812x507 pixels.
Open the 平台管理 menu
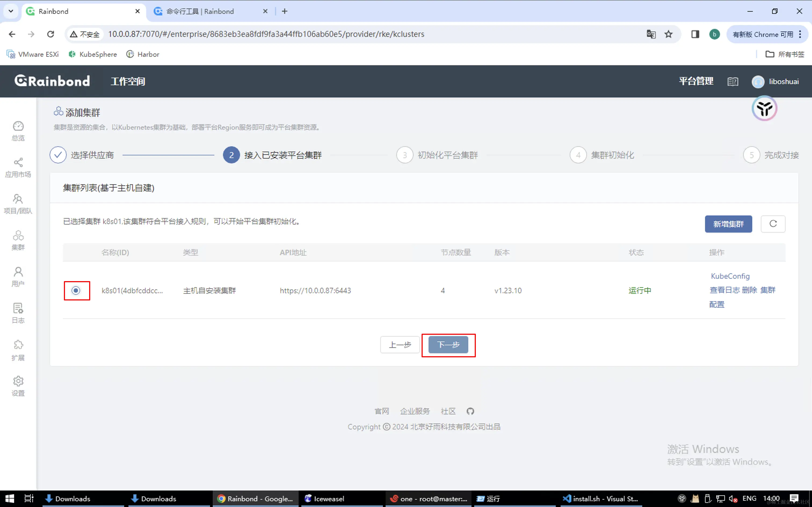pos(696,81)
